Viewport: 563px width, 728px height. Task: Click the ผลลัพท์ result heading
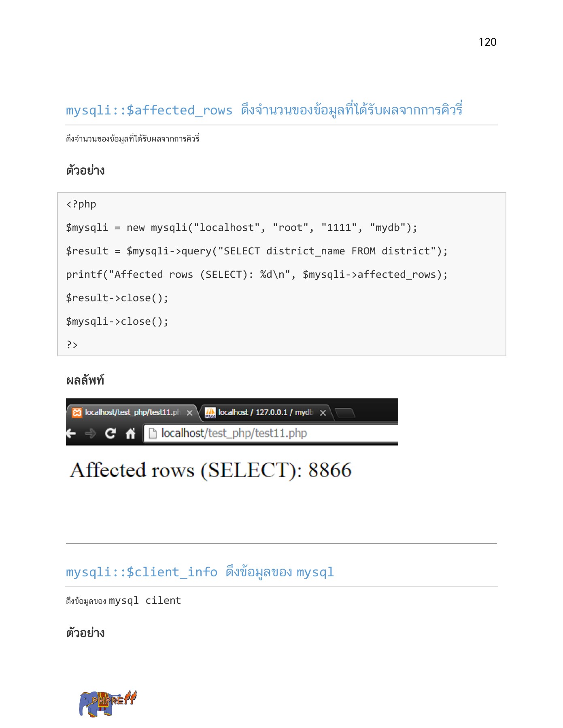pos(85,380)
